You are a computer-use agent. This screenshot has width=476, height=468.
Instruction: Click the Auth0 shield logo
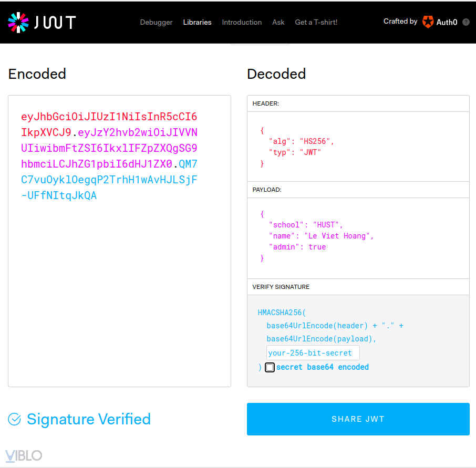[428, 22]
